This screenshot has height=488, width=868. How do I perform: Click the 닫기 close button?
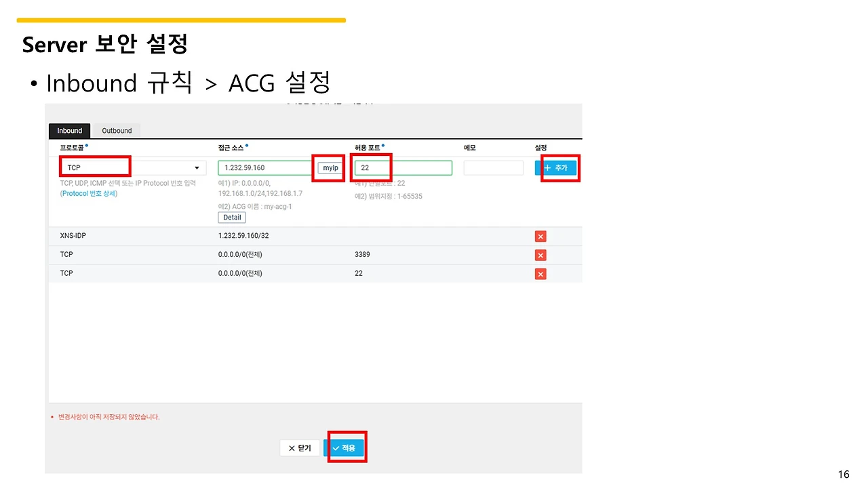point(300,448)
